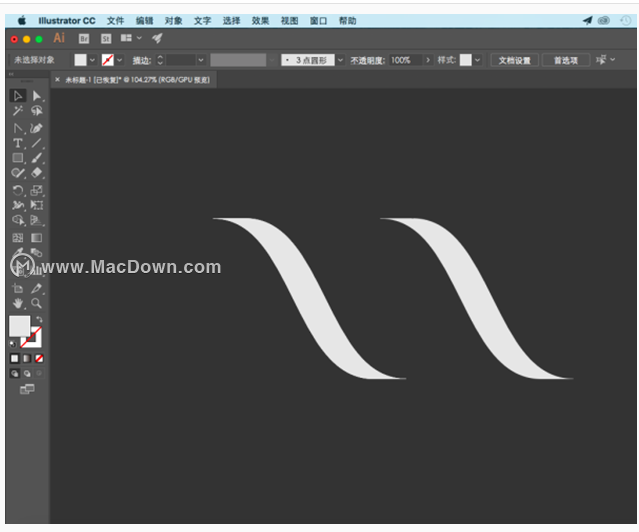The image size is (639, 532).
Task: Open the stroke color dropdown in control bar
Action: (119, 60)
